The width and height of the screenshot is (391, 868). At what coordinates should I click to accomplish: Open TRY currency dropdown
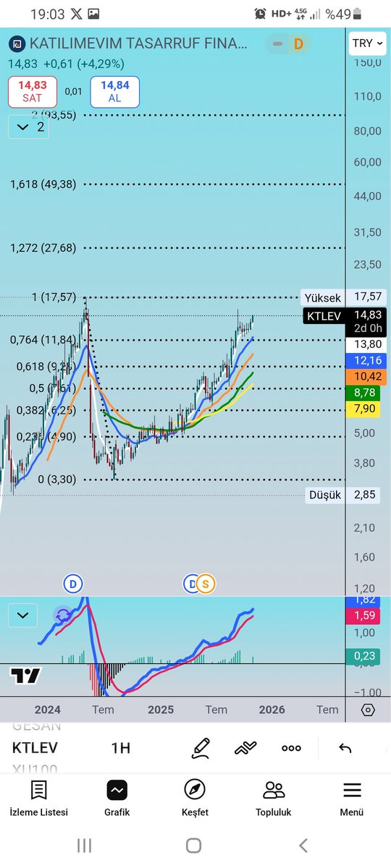pyautogui.click(x=366, y=43)
